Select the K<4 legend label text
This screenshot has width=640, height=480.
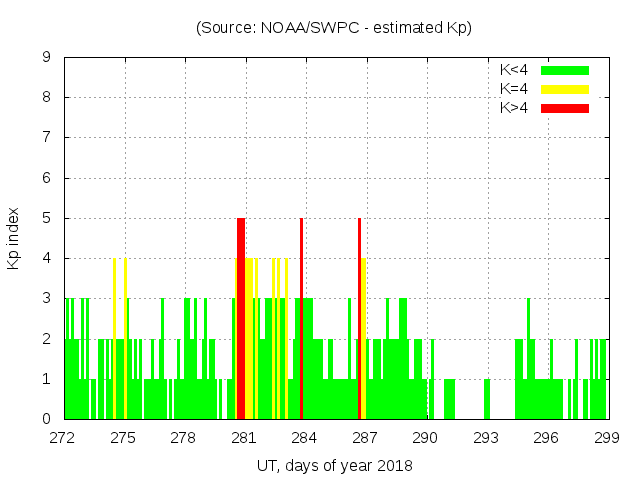[516, 70]
